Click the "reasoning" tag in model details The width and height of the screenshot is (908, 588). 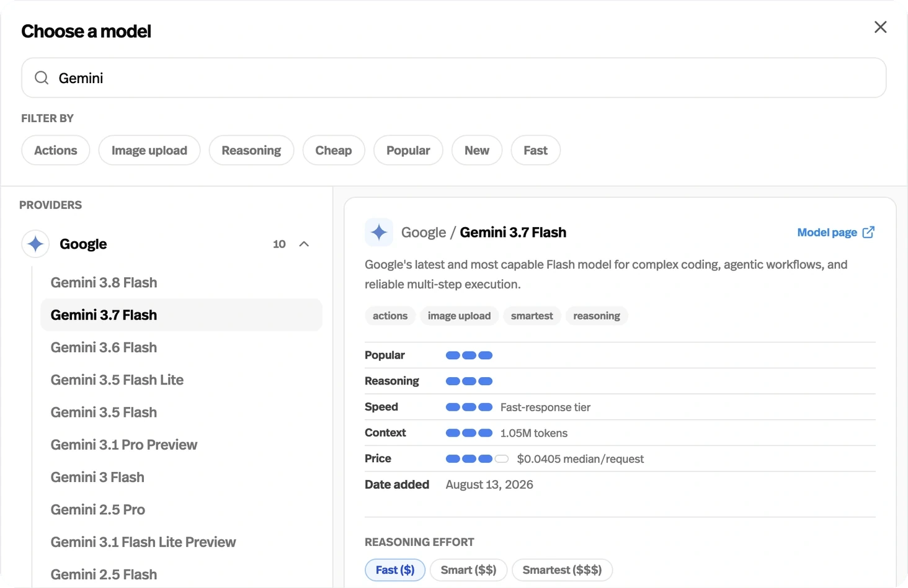[x=597, y=316]
